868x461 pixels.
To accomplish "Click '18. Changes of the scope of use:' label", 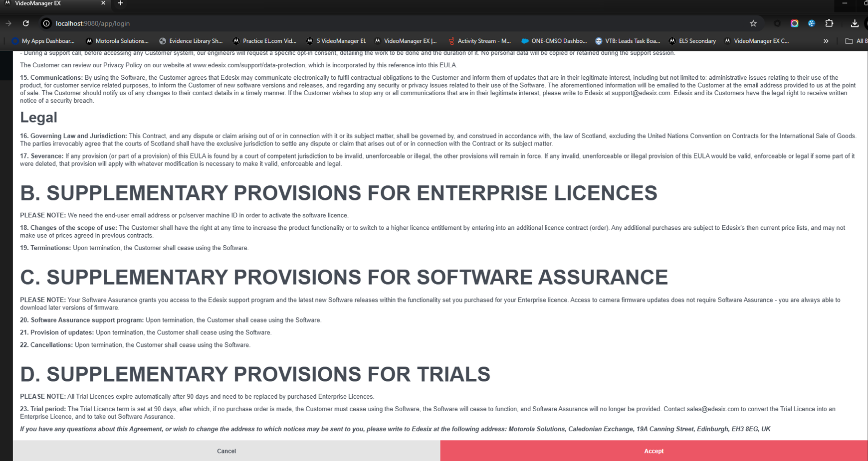I will [x=68, y=228].
